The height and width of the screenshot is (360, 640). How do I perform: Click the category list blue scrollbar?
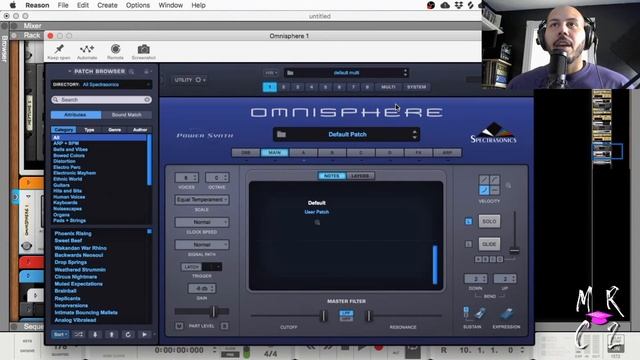(x=149, y=160)
